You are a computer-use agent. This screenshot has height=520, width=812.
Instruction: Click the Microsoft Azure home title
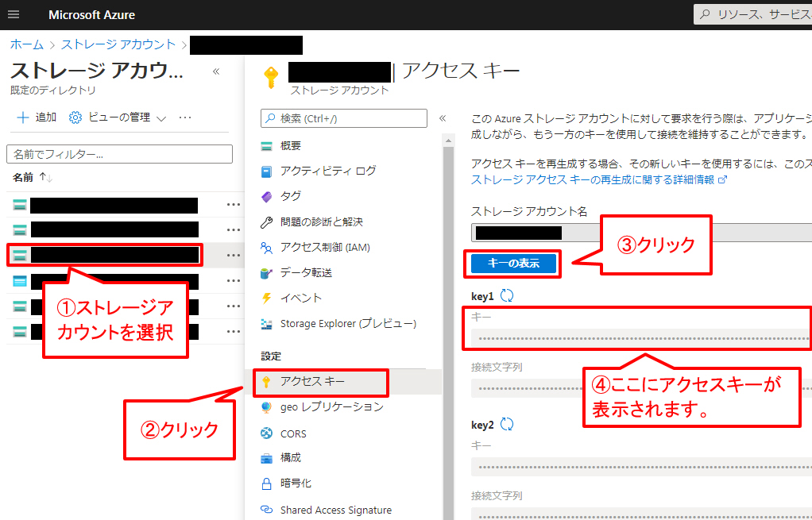(91, 15)
